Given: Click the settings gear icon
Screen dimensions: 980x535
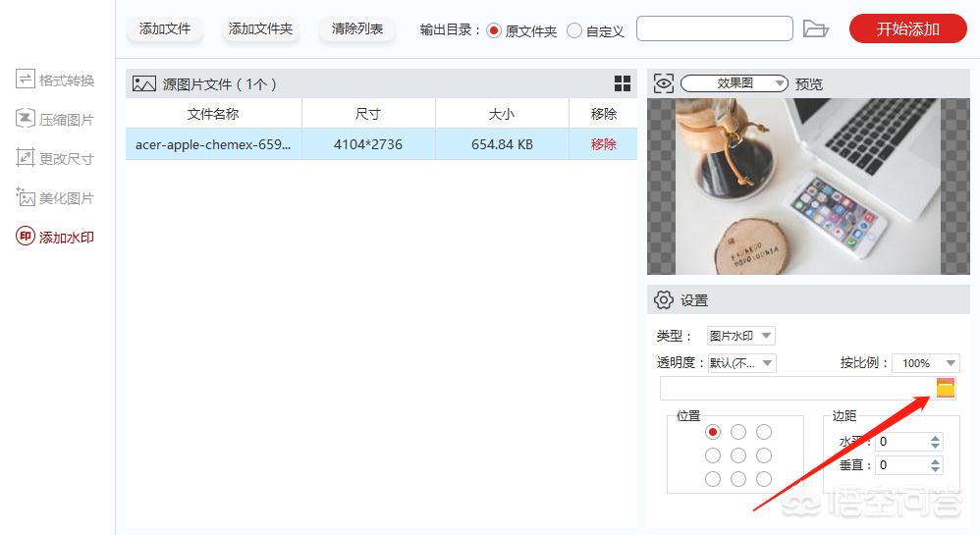Looking at the screenshot, I should pos(663,300).
